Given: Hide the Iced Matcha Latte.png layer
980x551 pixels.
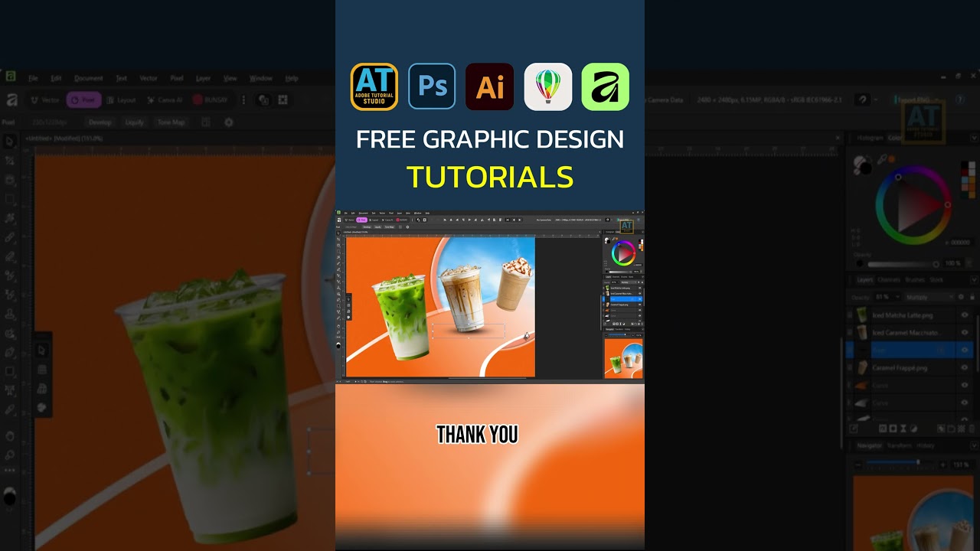Looking at the screenshot, I should coord(965,315).
